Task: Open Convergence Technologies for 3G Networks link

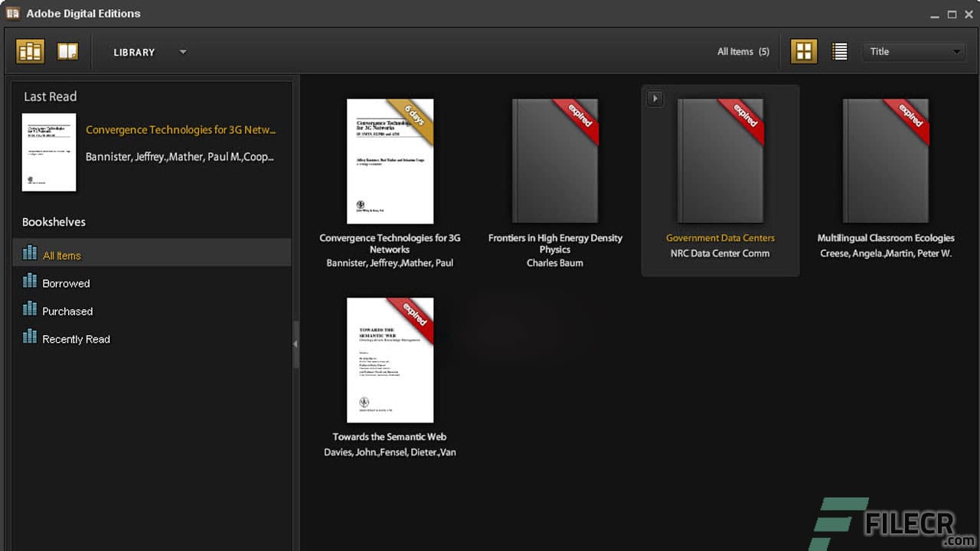Action: (181, 129)
